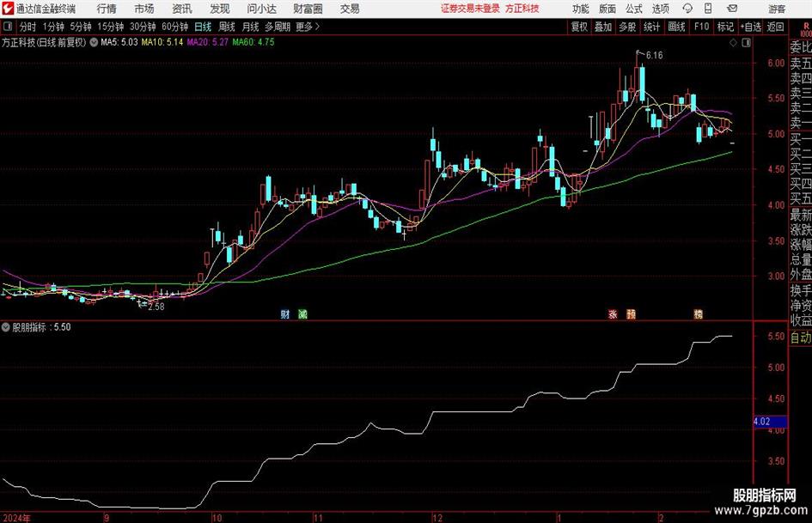This screenshot has width=812, height=523.
Task: Click the 叠加 overlay button
Action: [603, 27]
